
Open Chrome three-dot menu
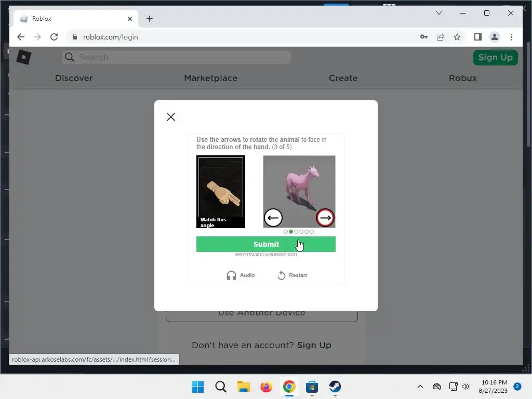(x=511, y=37)
